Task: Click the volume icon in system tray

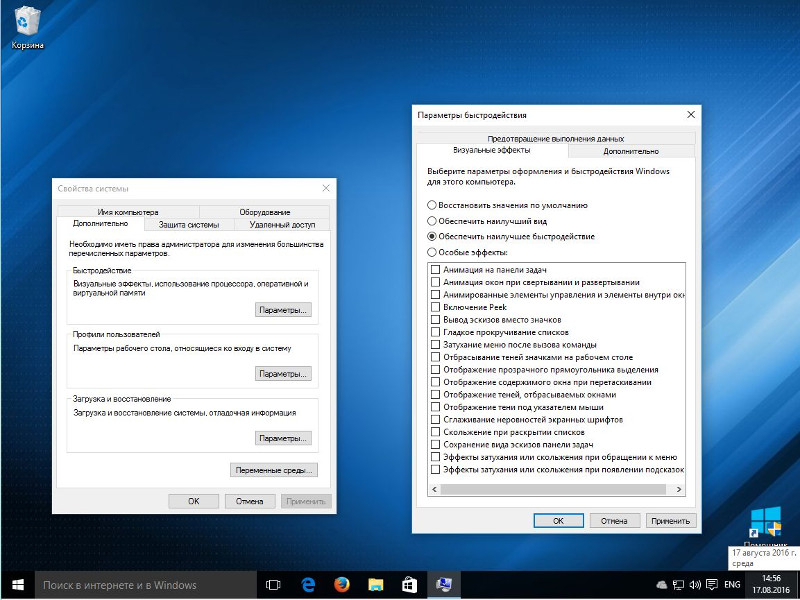Action: [694, 585]
